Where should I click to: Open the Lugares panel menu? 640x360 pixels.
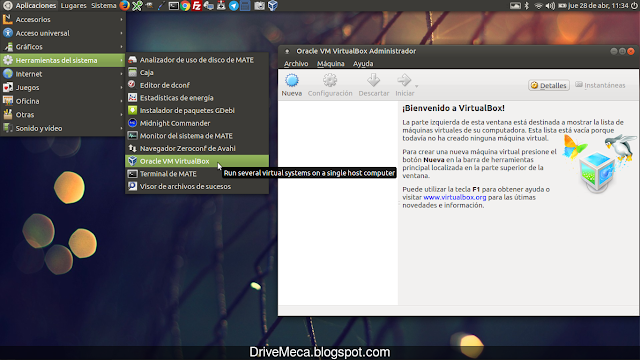[73, 6]
